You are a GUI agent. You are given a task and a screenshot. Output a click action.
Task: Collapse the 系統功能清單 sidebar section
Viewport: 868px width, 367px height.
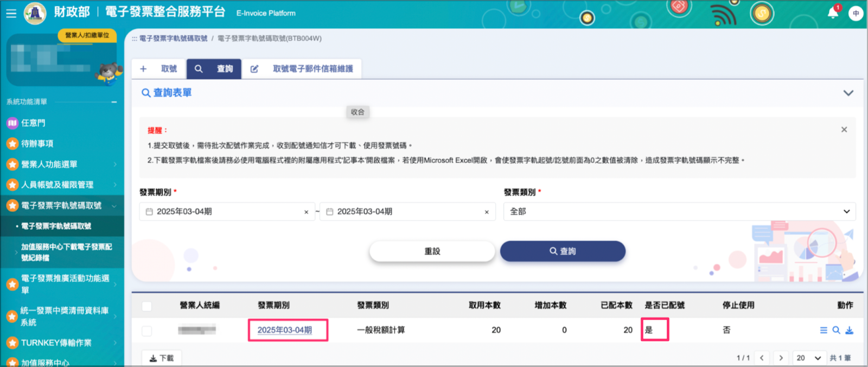(x=114, y=102)
